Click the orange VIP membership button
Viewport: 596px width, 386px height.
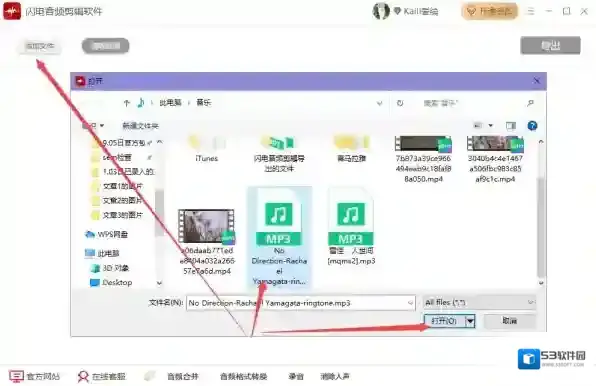point(490,11)
